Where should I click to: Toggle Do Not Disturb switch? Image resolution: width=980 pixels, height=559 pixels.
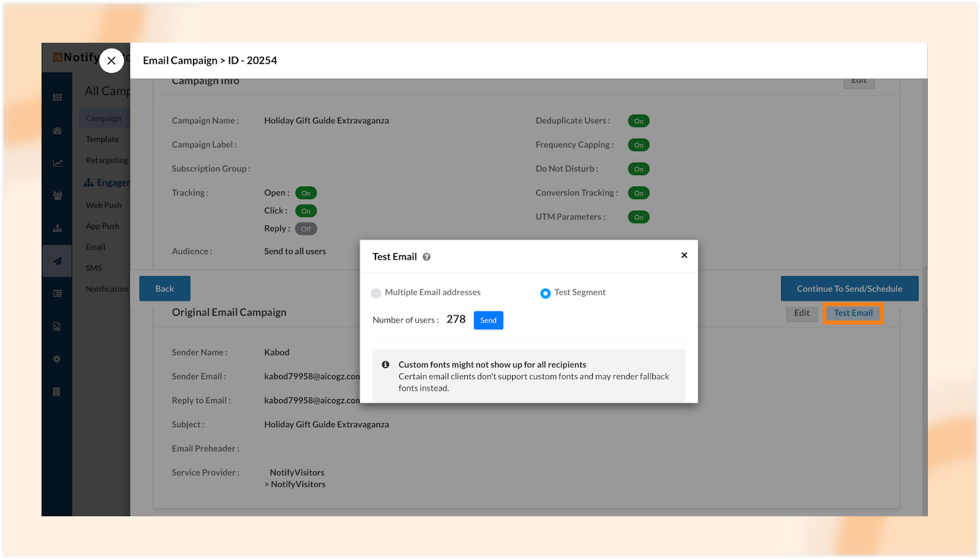(638, 169)
